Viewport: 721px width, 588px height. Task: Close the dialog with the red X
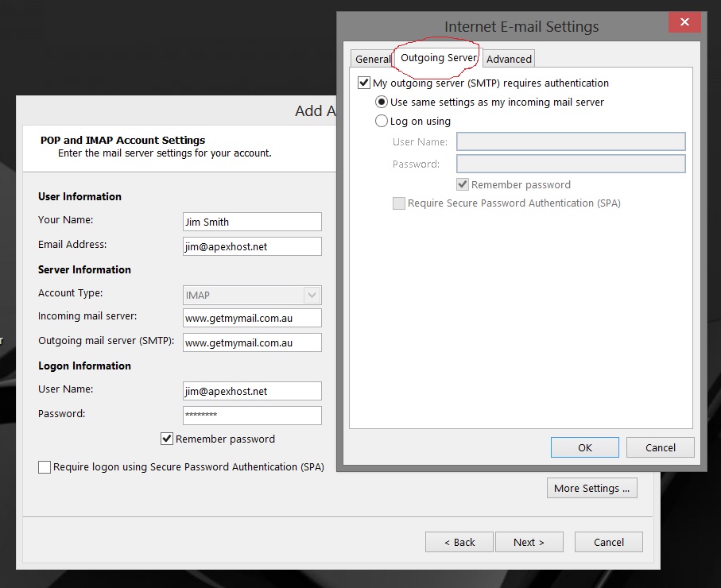tap(684, 21)
